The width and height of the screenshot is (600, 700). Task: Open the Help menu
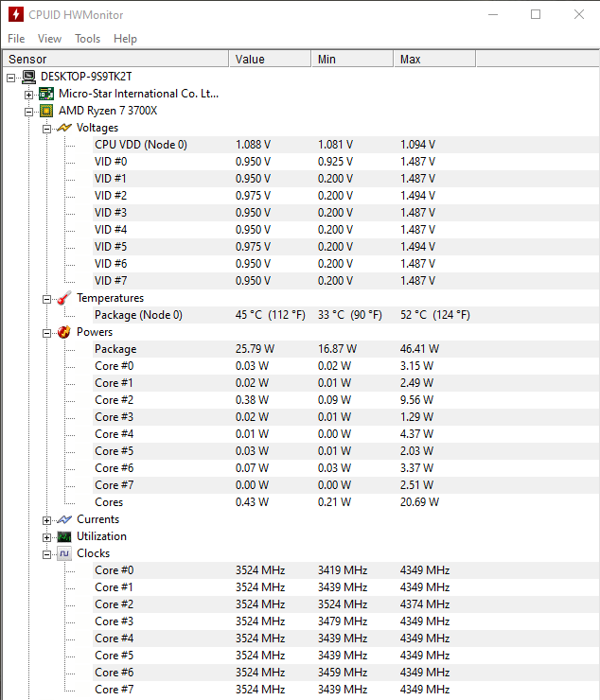(x=125, y=39)
